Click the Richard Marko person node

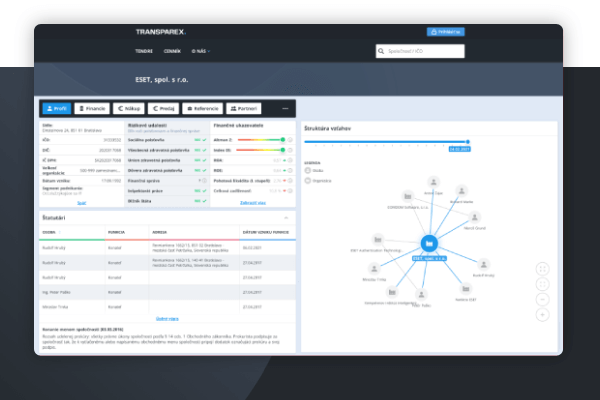461,191
